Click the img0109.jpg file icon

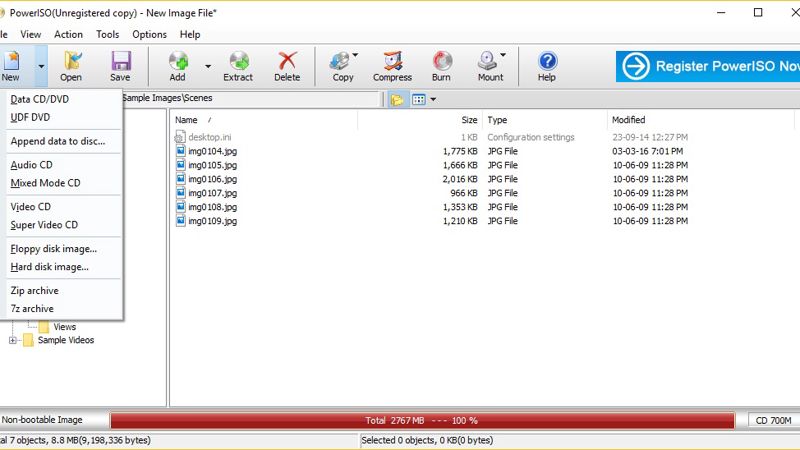pos(180,220)
